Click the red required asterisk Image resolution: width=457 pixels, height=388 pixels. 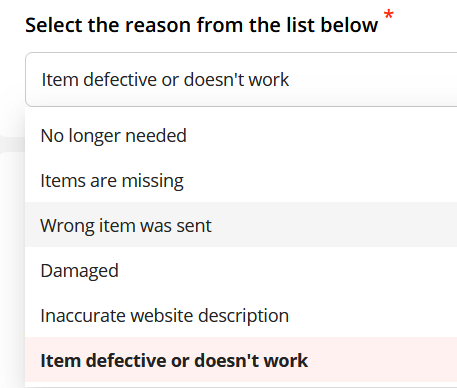[389, 15]
